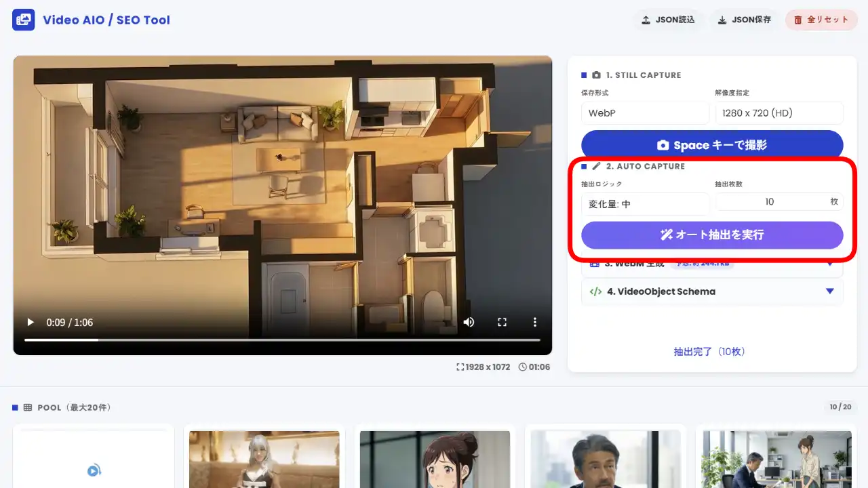The width and height of the screenshot is (868, 488).
Task: Click the Video AIO app logo icon
Action: [x=23, y=20]
